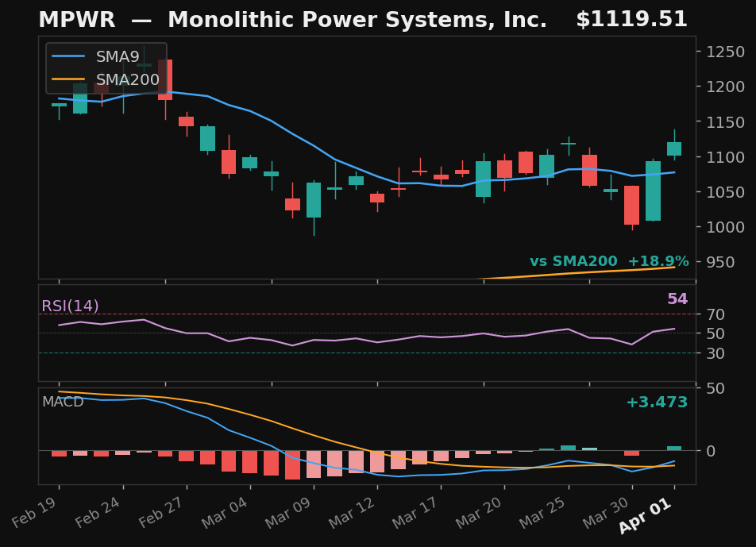Click the Mar 30 date label
Image resolution: width=756 pixels, height=547 pixels.
click(607, 512)
